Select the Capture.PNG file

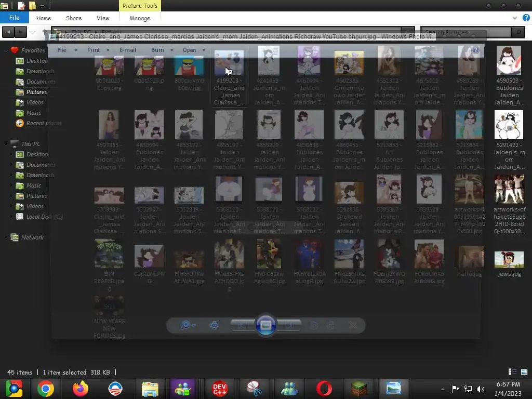coord(149,264)
